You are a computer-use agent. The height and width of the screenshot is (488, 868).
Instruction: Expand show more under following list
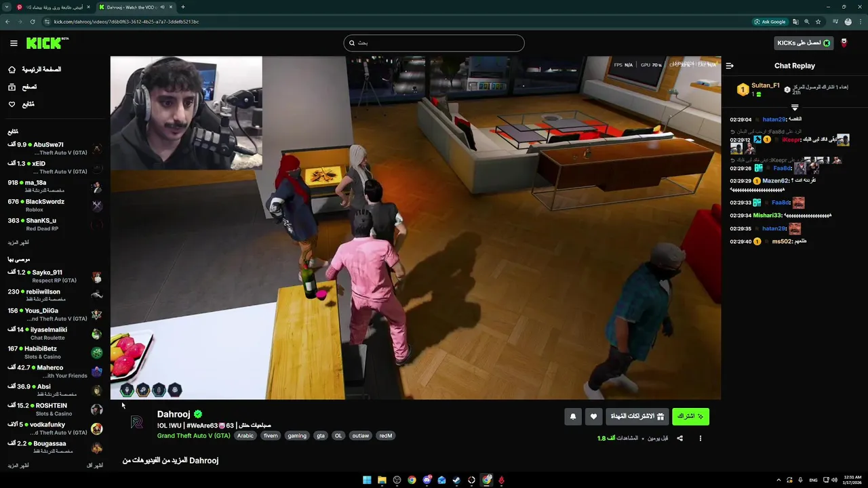(x=18, y=243)
